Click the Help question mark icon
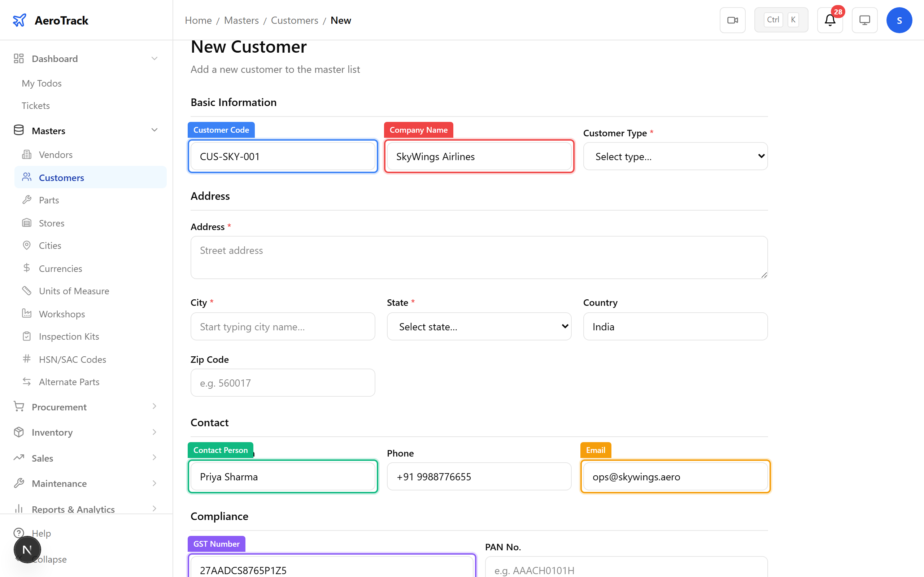 coord(19,533)
